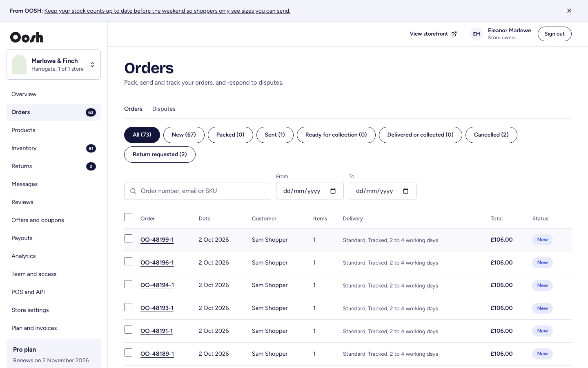Filter by Sent (1) orders
Viewport: 588px width, 368px height.
click(x=275, y=135)
